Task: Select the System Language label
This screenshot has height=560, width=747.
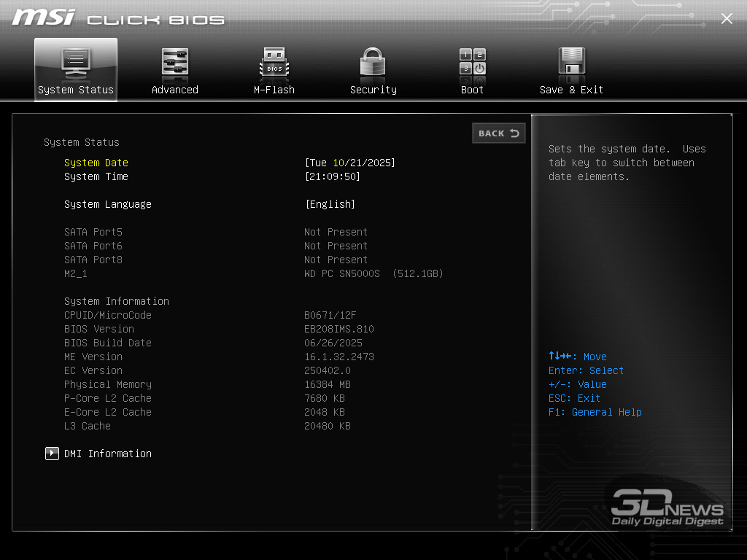Action: pyautogui.click(x=107, y=204)
